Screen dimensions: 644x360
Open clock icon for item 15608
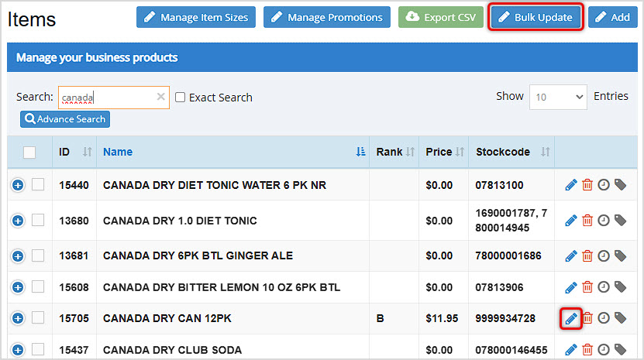point(604,287)
